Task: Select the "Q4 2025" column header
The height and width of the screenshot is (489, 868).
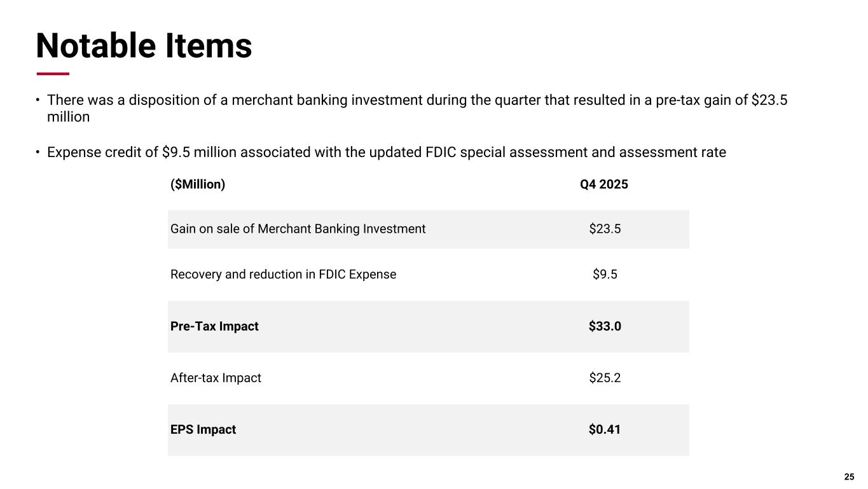Action: pyautogui.click(x=604, y=184)
